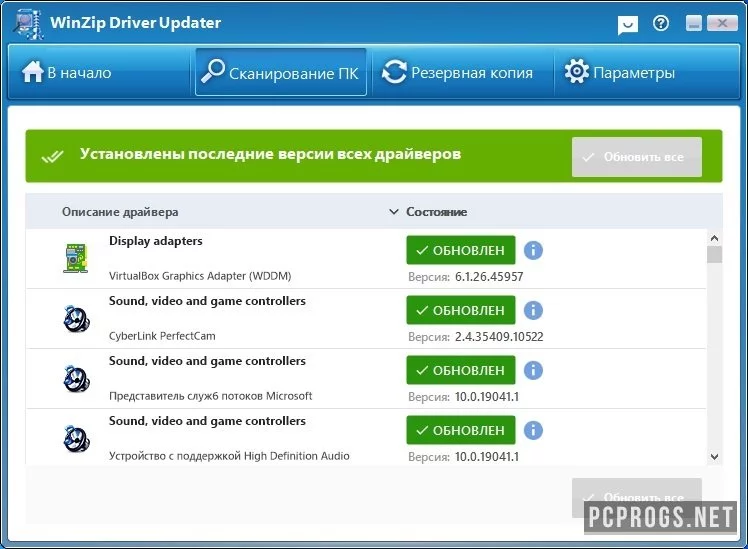Click the Описание драйвера column header
748x549 pixels.
point(120,212)
